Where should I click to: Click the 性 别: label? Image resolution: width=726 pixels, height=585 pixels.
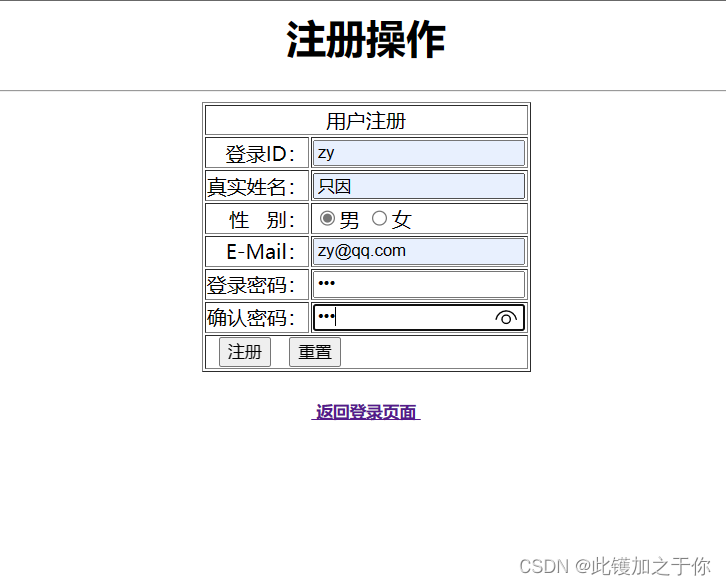point(262,220)
